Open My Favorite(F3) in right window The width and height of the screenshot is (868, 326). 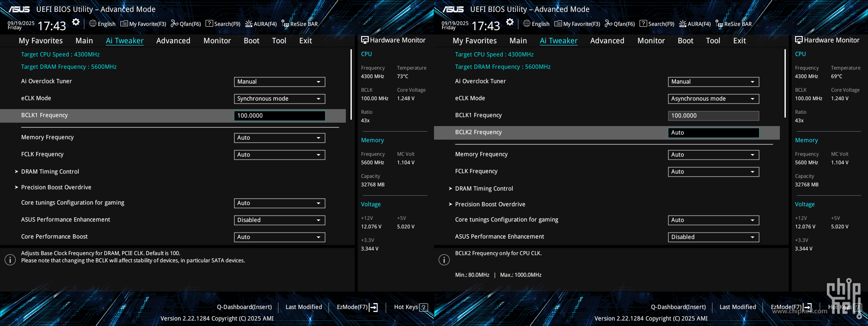click(577, 24)
